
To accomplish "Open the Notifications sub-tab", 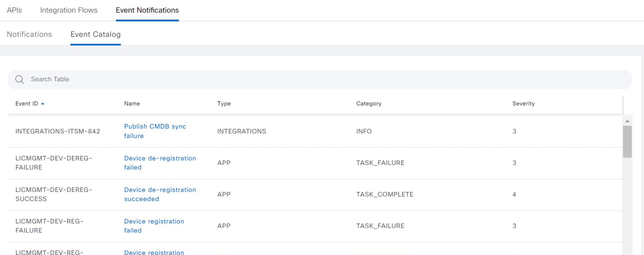I will tap(29, 34).
